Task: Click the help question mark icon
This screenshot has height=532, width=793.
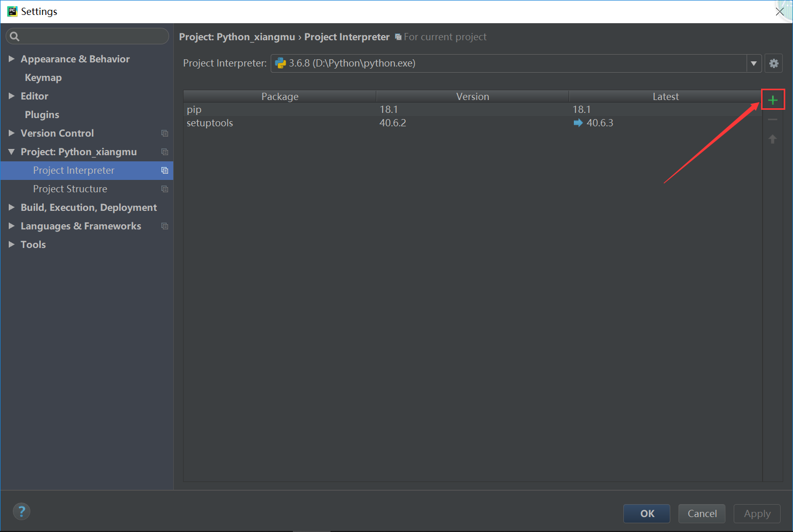Action: [x=21, y=511]
